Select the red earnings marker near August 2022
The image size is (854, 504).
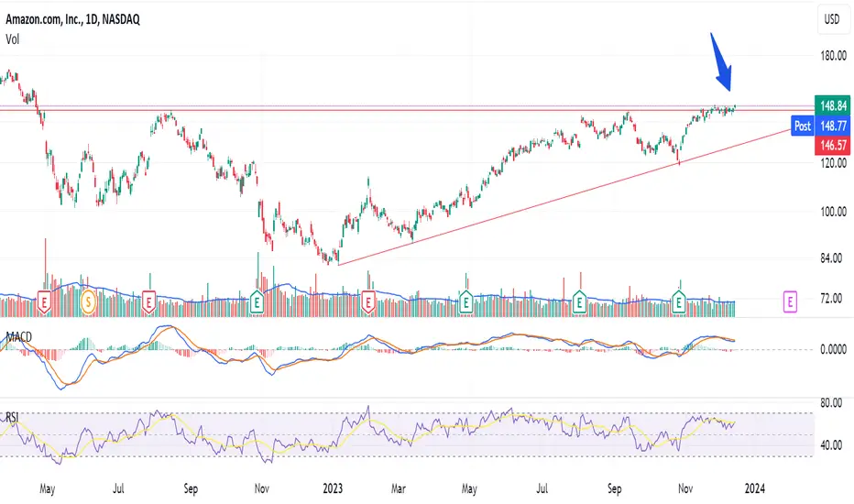coord(148,301)
